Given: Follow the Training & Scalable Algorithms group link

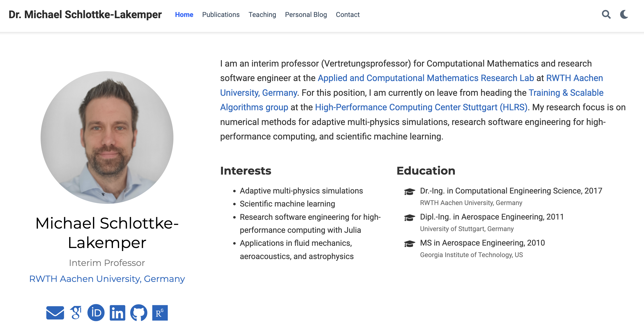Looking at the screenshot, I should (x=566, y=93).
